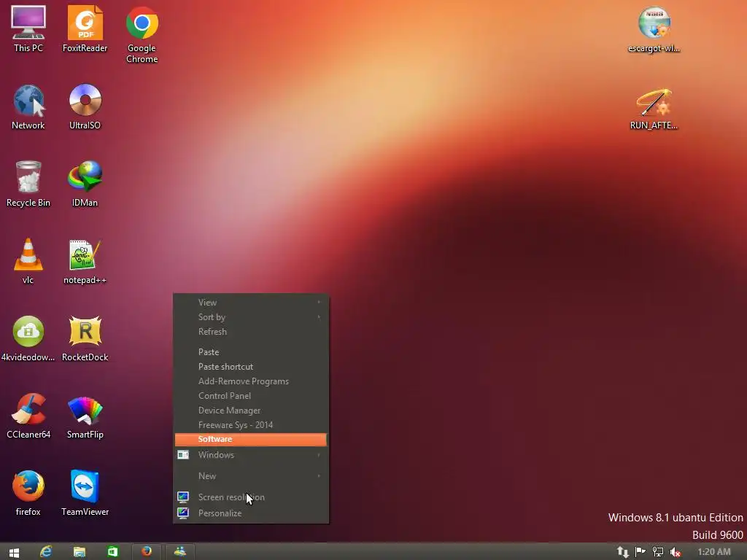Viewport: 747px width, 560px height.
Task: Select the TeamViewer desktop icon
Action: pos(85,493)
